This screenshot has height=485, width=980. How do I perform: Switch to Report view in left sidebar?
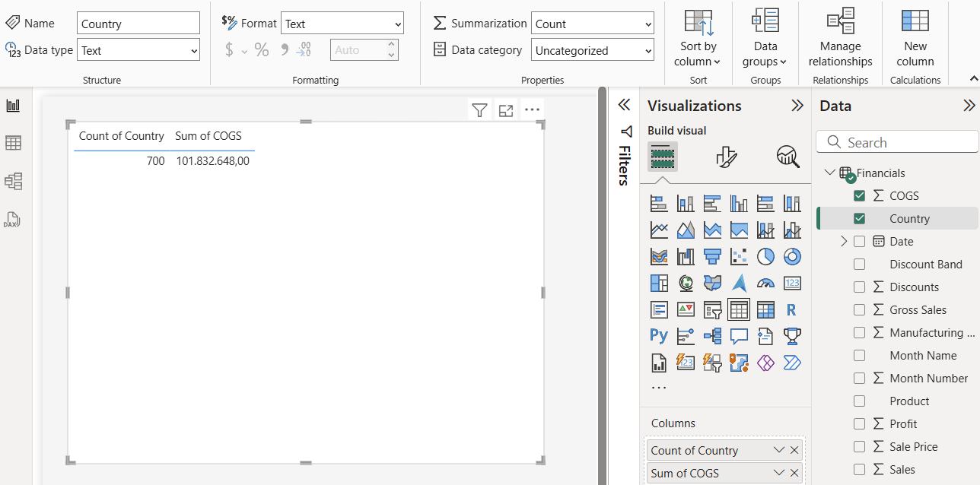(13, 106)
